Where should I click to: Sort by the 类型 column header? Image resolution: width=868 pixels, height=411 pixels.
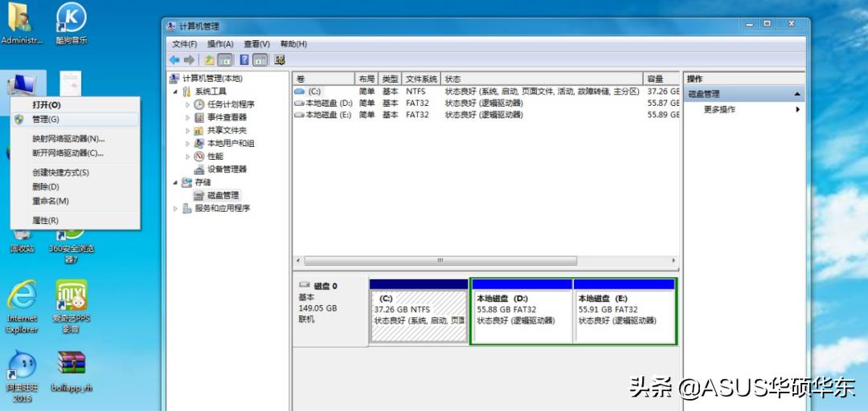[x=390, y=79]
